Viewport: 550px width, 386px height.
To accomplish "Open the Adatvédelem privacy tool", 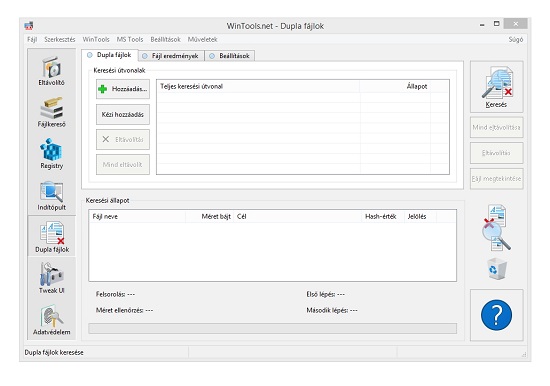I will (x=52, y=320).
